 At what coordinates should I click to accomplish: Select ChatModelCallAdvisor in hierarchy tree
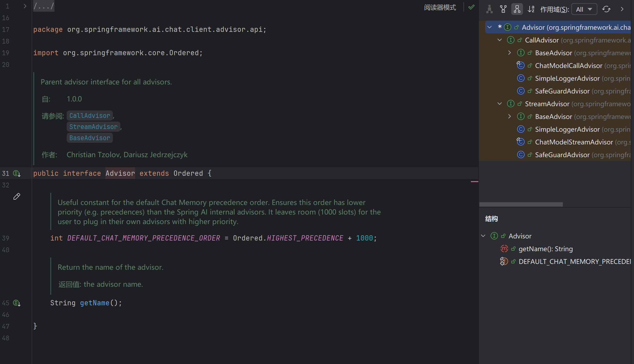pos(569,66)
